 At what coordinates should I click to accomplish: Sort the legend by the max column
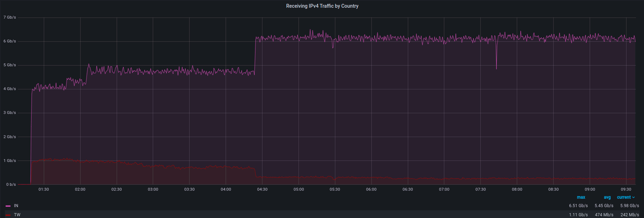(581, 197)
